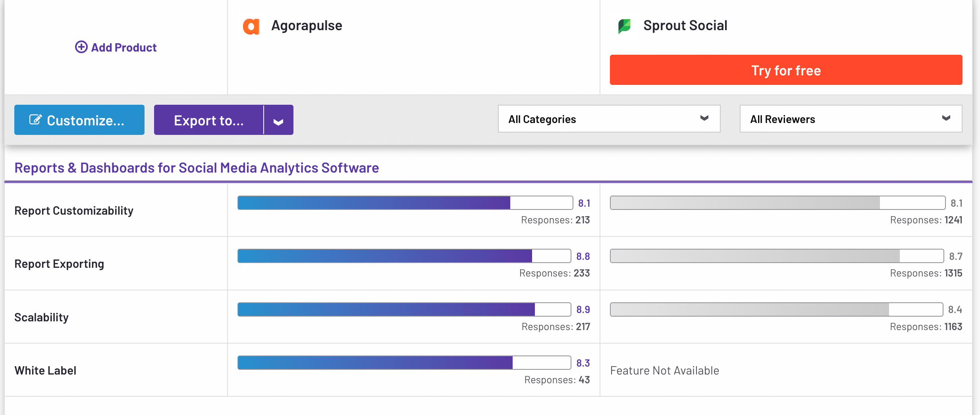Click Responses: 233 text
Screen dimensions: 980x415
[x=554, y=273]
